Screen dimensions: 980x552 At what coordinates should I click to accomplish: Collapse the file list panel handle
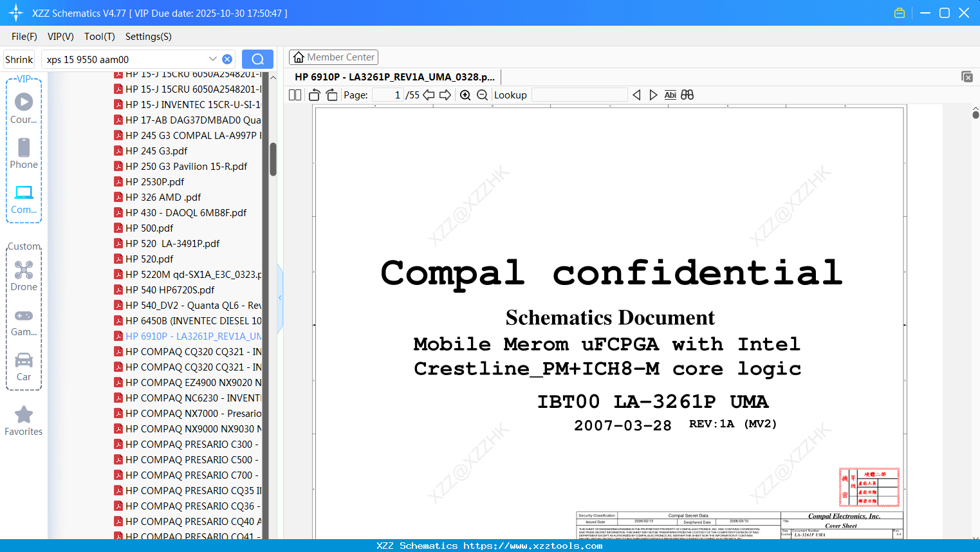280,298
